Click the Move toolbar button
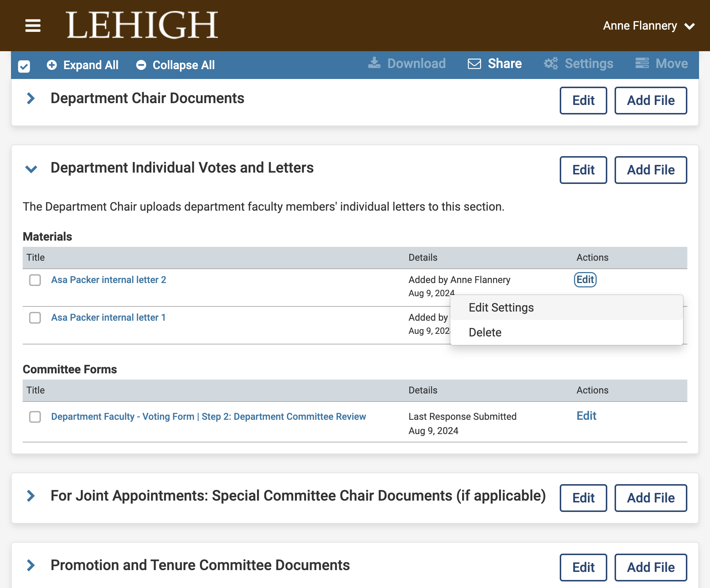710x588 pixels. pyautogui.click(x=661, y=64)
